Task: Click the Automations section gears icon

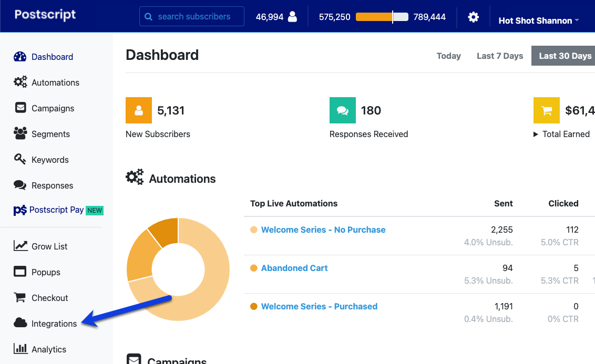Action: (x=135, y=177)
